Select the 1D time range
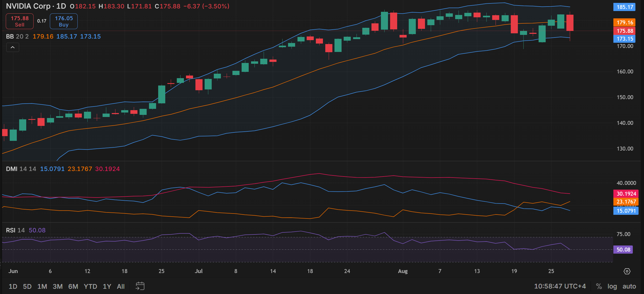 coord(13,286)
